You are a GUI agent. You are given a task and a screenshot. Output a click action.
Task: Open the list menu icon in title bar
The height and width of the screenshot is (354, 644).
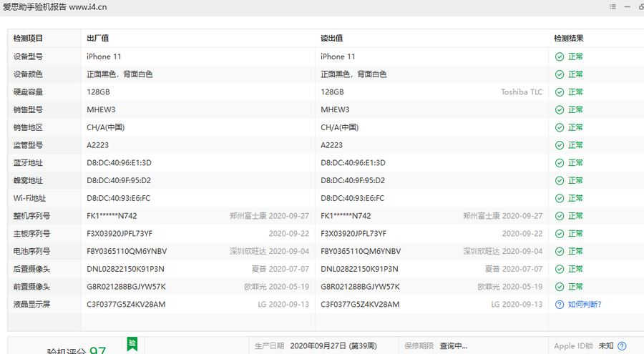tap(613, 7)
